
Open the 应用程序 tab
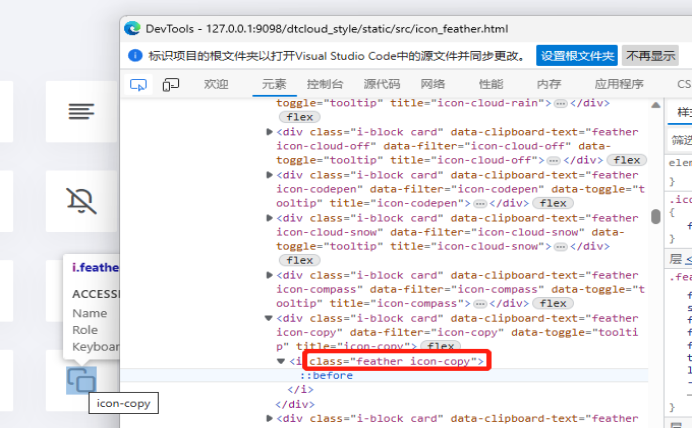point(619,84)
